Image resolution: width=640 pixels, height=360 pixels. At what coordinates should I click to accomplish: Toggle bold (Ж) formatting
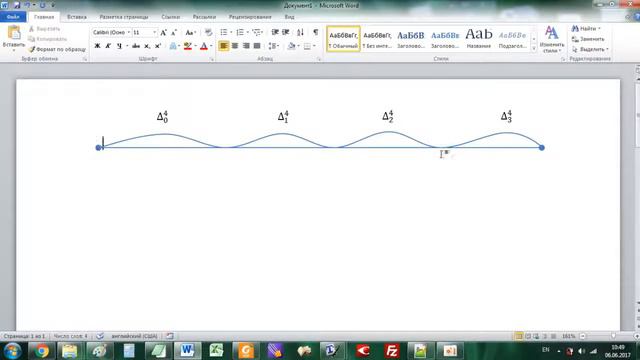[97, 46]
